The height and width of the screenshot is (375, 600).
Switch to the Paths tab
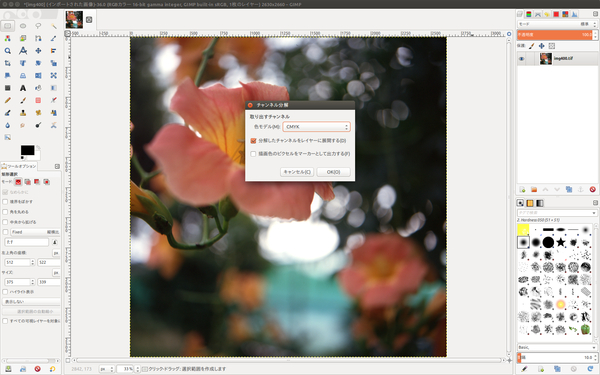538,14
